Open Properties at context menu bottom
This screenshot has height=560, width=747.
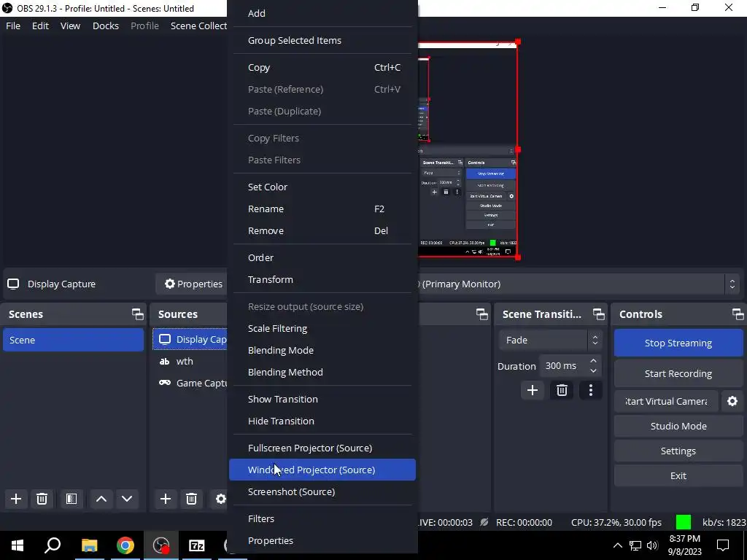322,540
